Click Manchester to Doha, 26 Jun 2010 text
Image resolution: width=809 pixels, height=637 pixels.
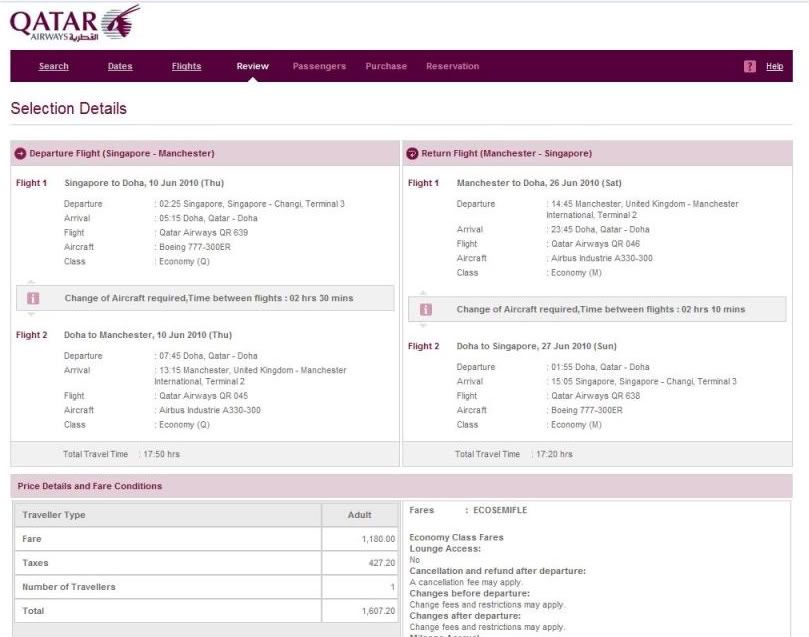pyautogui.click(x=539, y=183)
